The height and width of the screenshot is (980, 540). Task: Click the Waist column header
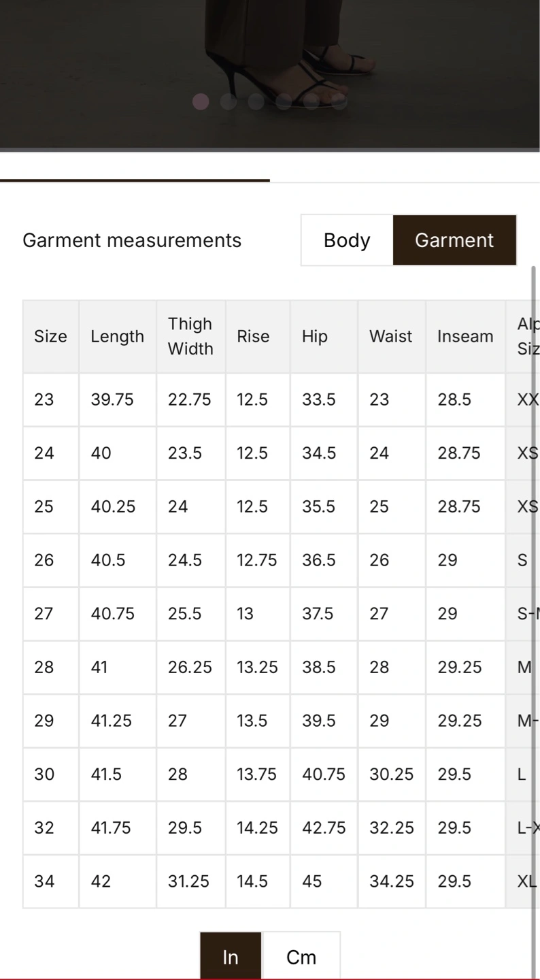coord(391,336)
